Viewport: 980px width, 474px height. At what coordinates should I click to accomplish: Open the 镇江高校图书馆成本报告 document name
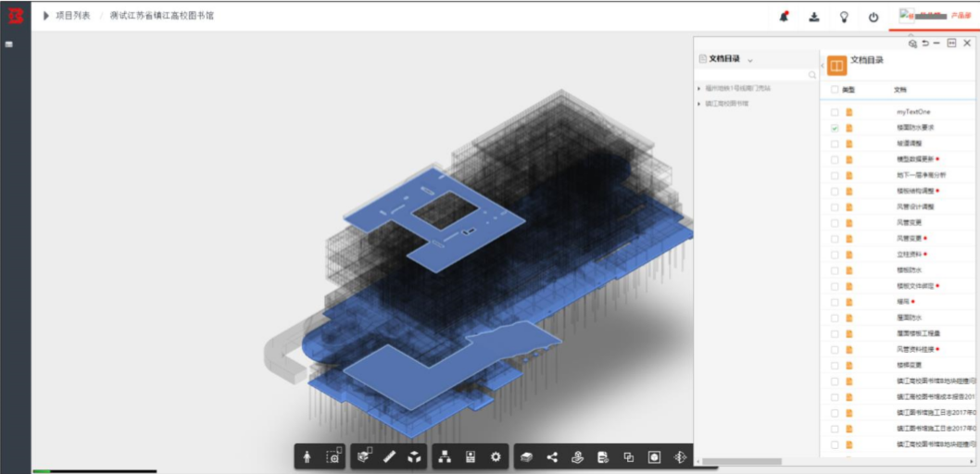(x=936, y=397)
